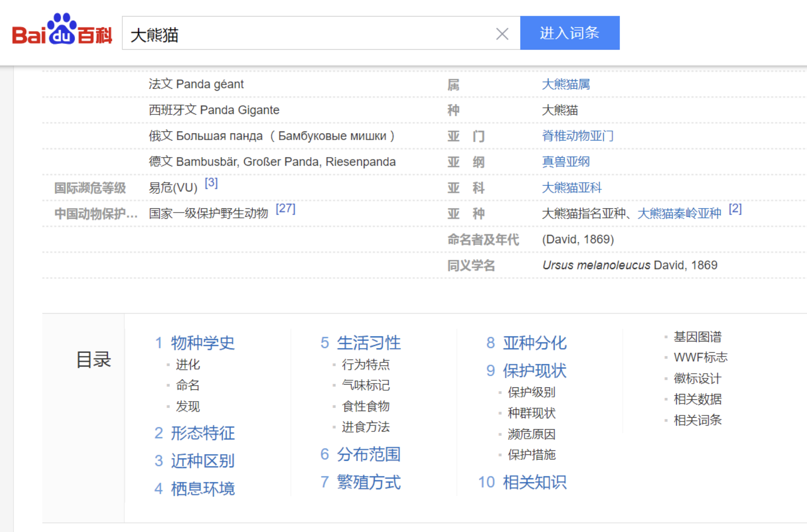This screenshot has width=807, height=532.
Task: Go to the 发现 subsection
Action: tap(187, 406)
